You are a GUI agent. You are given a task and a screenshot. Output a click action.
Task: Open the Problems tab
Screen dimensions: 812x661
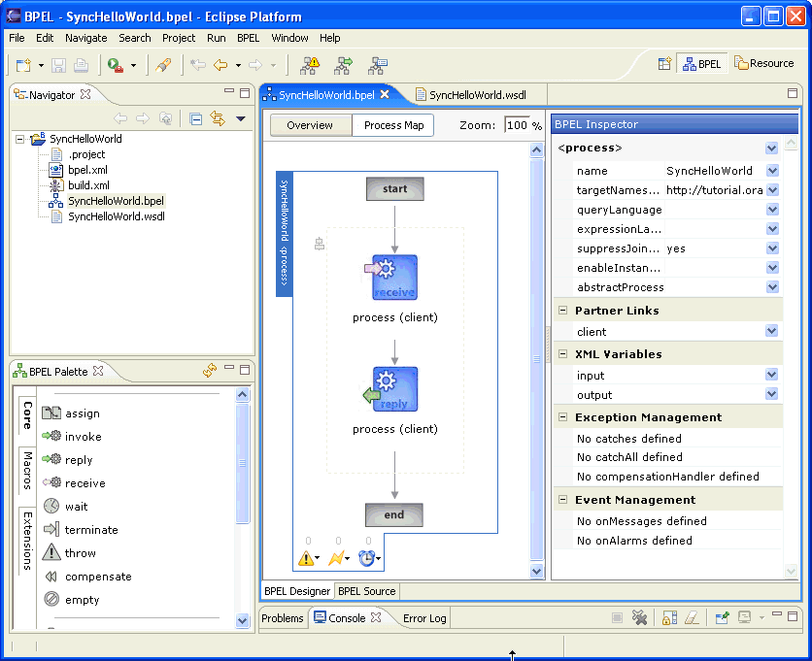283,618
